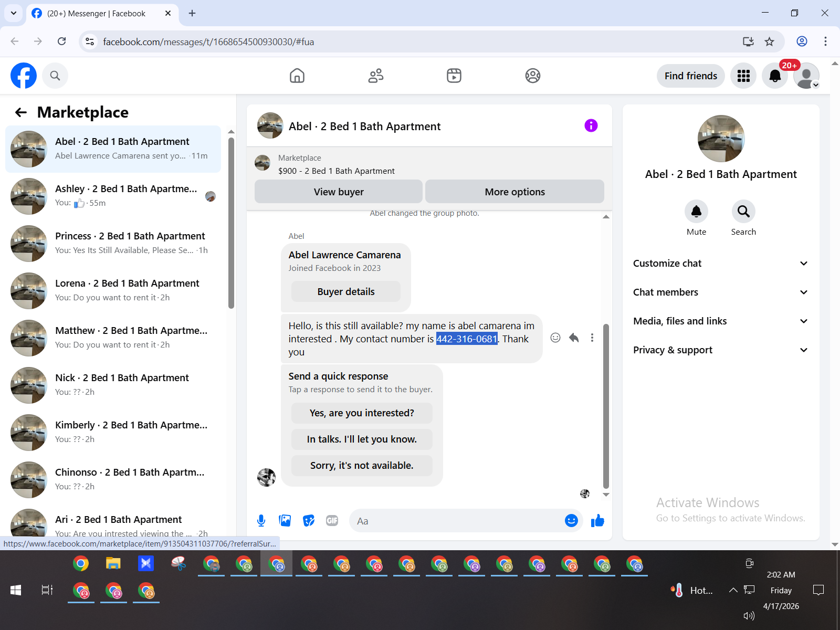Open more options dots on Abel's message
The height and width of the screenshot is (630, 840).
click(x=592, y=338)
